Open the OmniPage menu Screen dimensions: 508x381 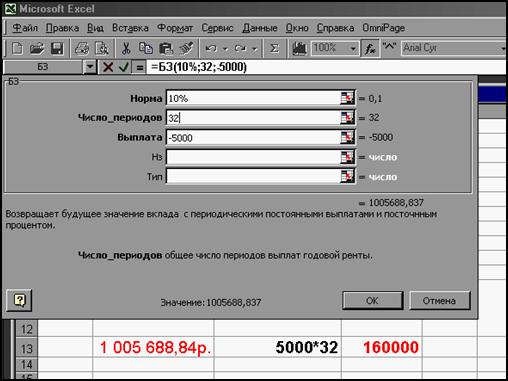click(383, 28)
